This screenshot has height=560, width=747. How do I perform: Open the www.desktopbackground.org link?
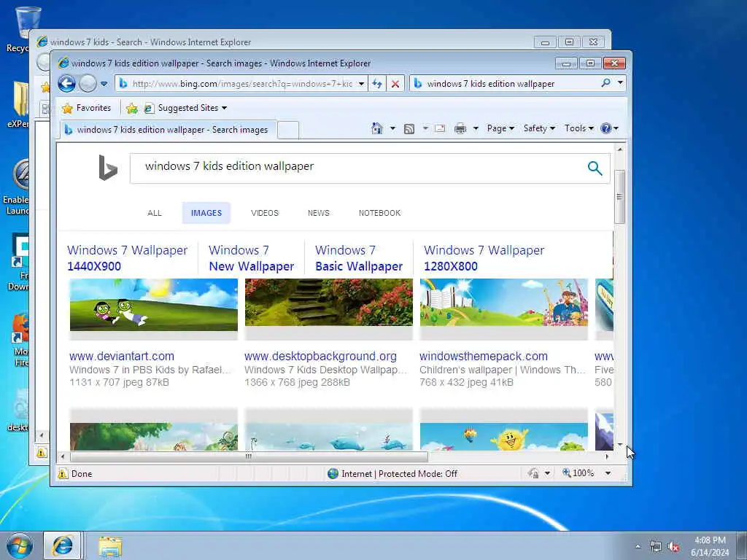point(320,356)
